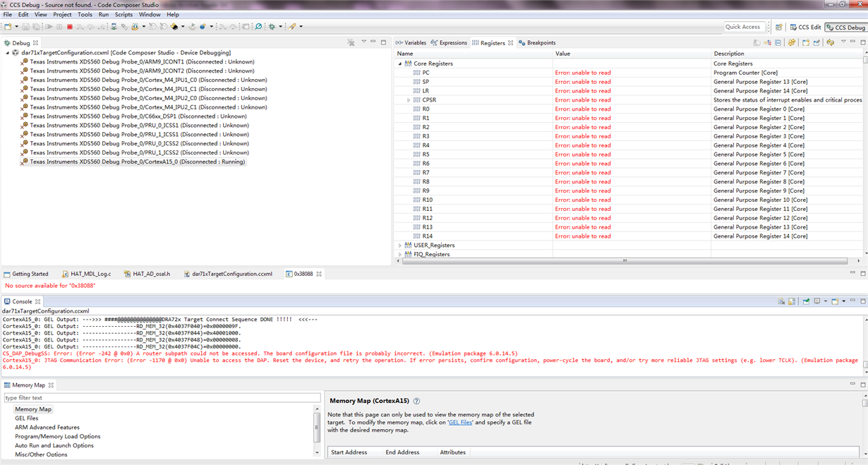Select ARM9_ICONT1 debug probe entry

[x=137, y=62]
